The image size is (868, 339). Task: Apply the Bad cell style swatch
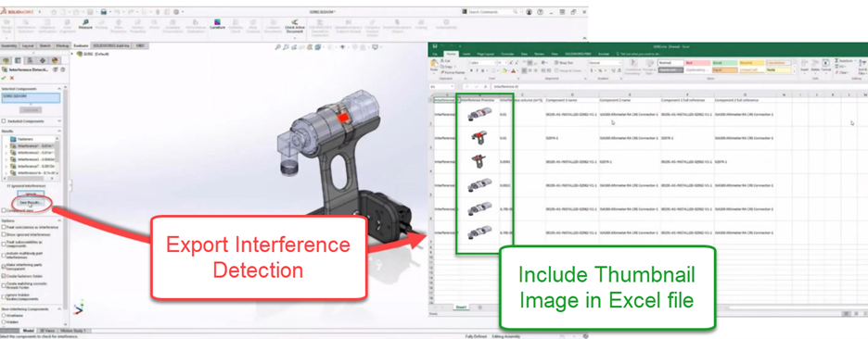pos(696,63)
